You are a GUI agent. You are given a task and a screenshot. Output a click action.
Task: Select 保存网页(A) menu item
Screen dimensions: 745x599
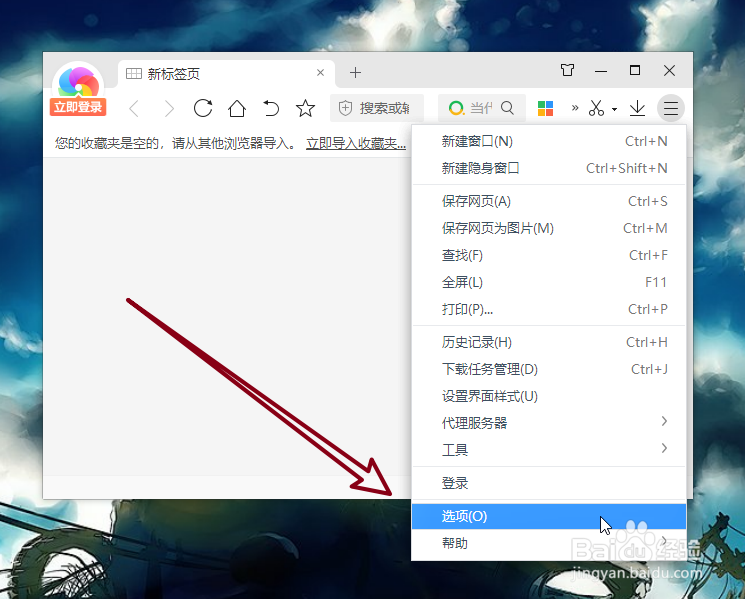click(x=549, y=201)
